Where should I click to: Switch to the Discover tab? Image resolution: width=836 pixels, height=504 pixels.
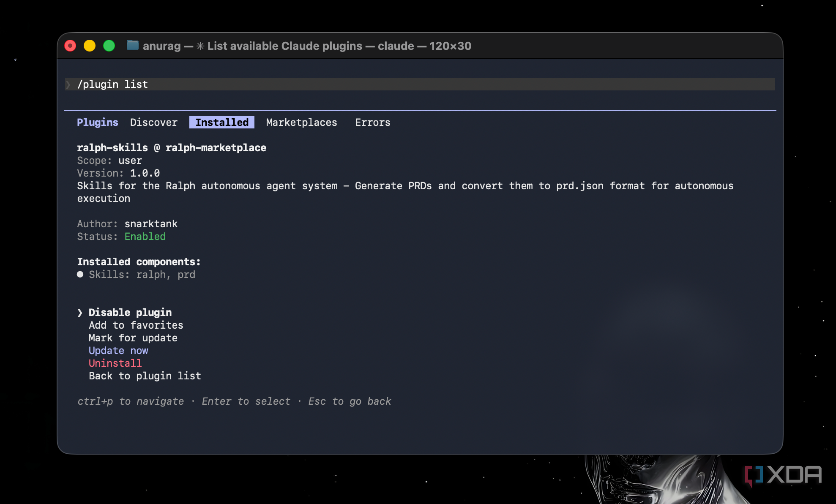coord(154,123)
